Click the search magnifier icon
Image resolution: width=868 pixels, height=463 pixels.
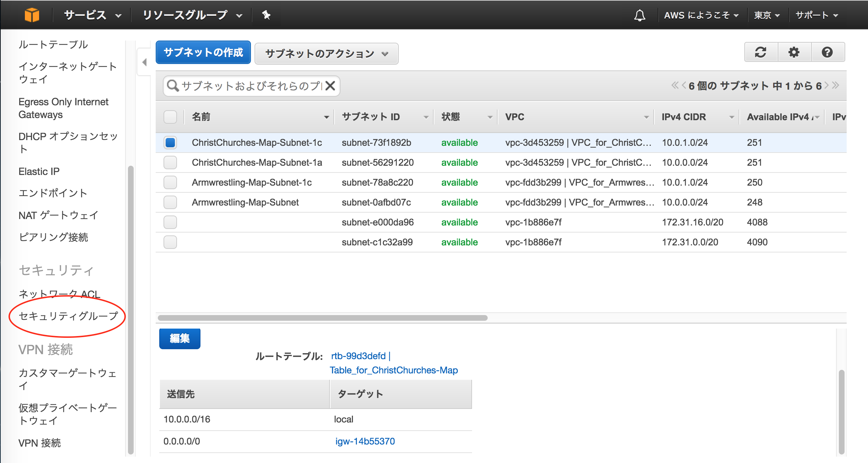pyautogui.click(x=173, y=86)
